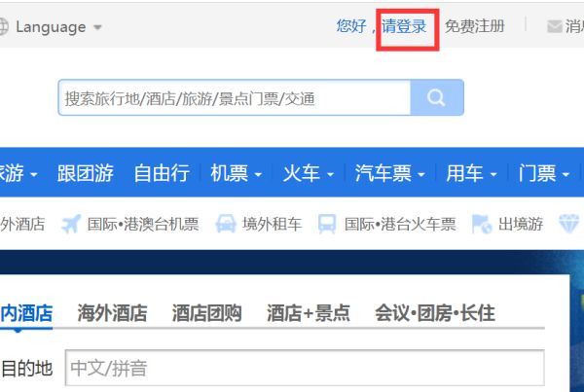Click the 中文/拼音 destination input field
This screenshot has height=392, width=584.
point(304,369)
